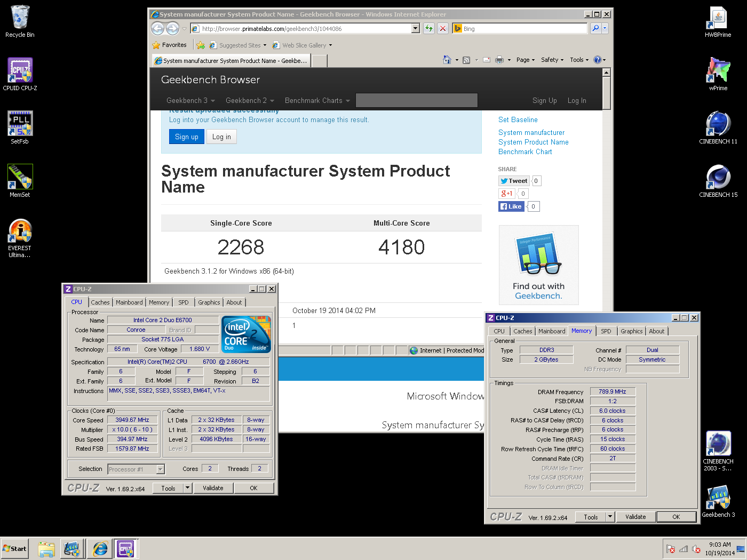Image resolution: width=747 pixels, height=560 pixels.
Task: Open Windows Explorer from the taskbar
Action: pos(46,548)
